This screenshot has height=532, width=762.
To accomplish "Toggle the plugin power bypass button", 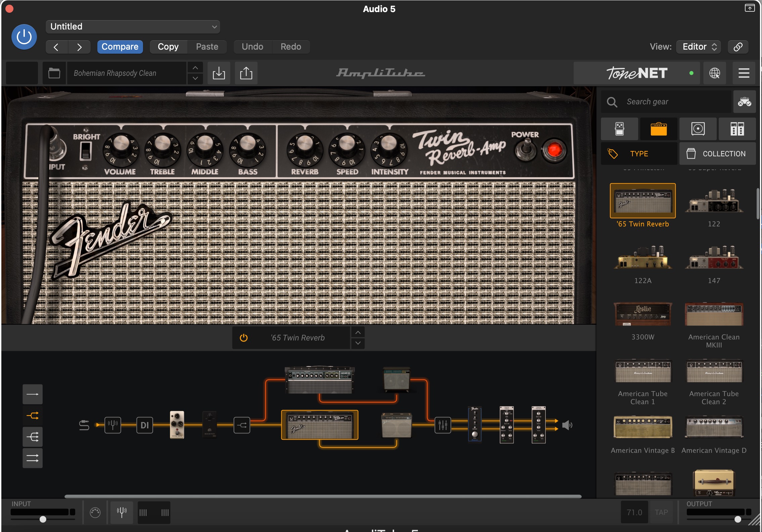I will (24, 37).
